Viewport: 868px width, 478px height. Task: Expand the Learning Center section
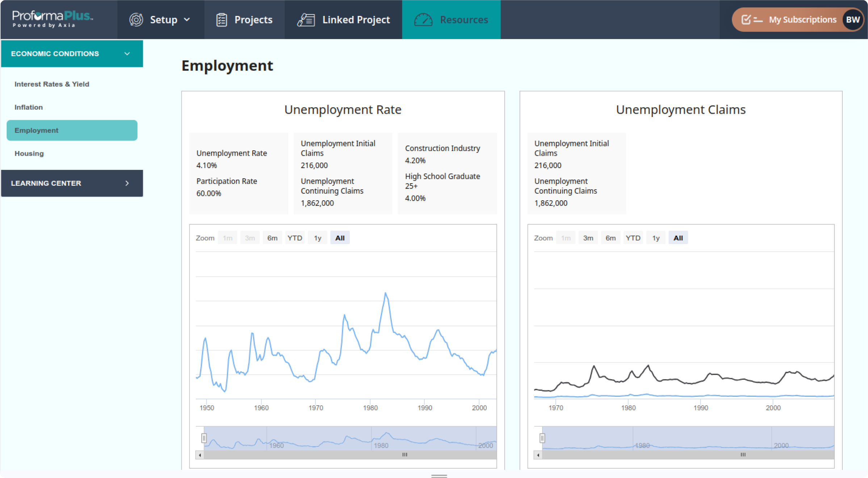[x=127, y=183]
